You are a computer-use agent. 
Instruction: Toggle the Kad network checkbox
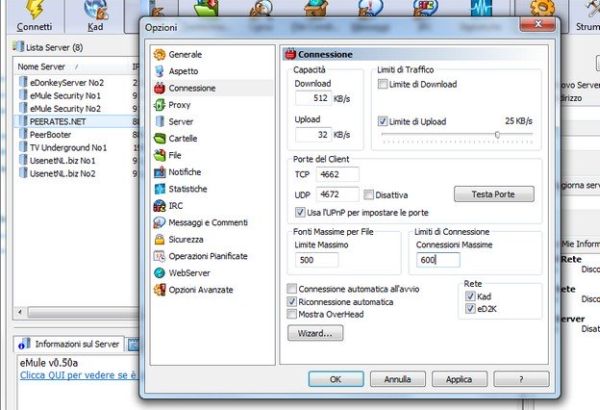pos(470,296)
